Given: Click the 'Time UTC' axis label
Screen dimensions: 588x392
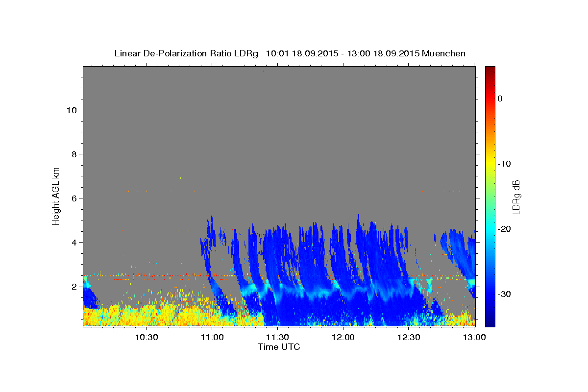Looking at the screenshot, I should pos(279,347).
